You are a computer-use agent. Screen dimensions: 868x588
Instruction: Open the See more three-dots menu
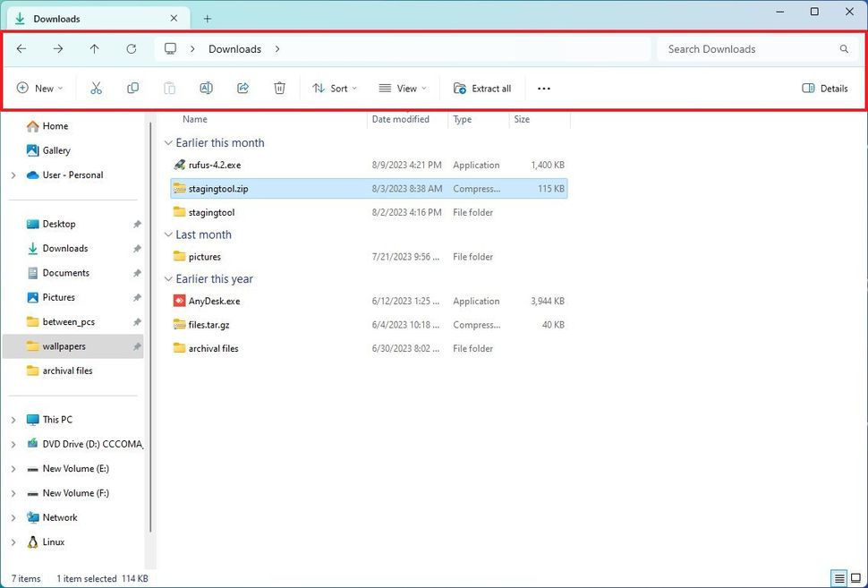pos(544,89)
